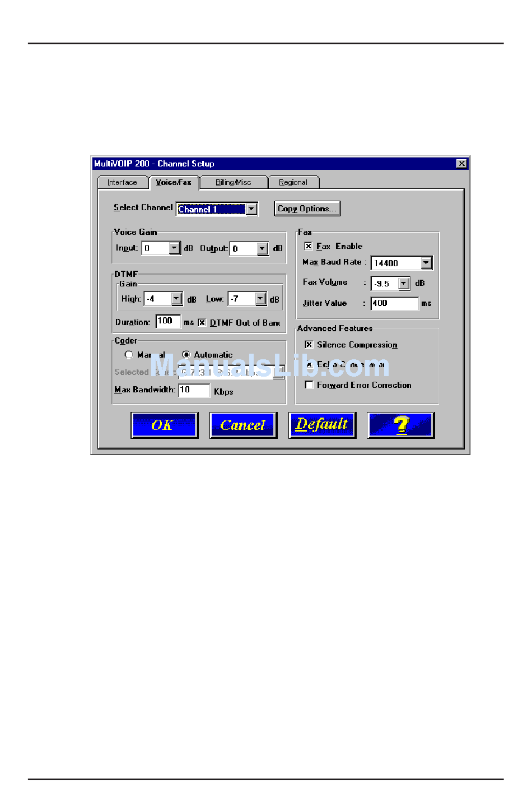Toggle the DTMF Out of Band checkbox
This screenshot has width=532, height=792.
point(202,323)
